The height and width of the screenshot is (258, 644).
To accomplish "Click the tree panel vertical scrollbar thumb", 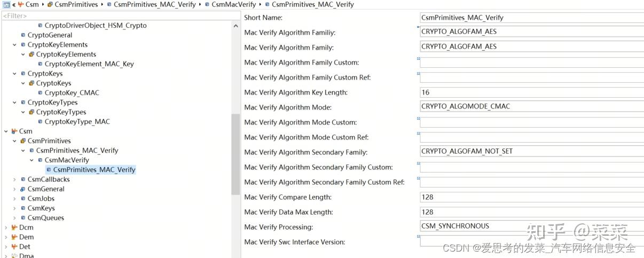I will point(235,154).
